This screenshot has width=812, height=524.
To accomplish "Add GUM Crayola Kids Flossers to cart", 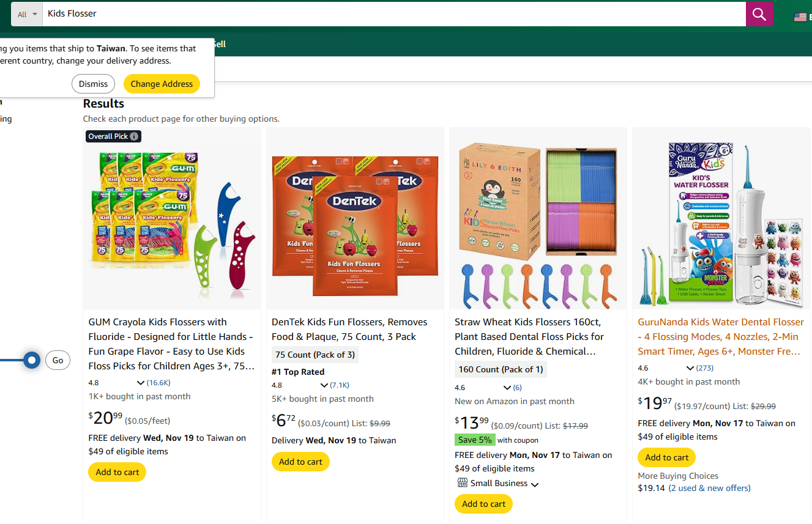I will (x=117, y=472).
